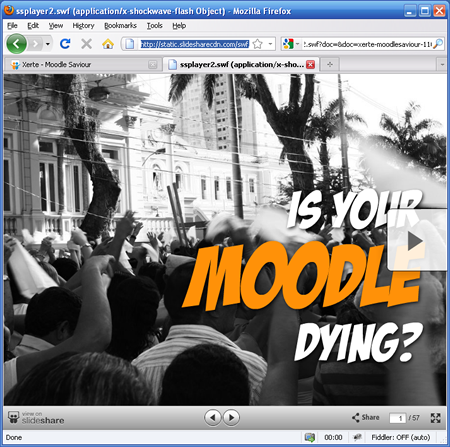Screen dimensions: 450x447
Task: Enter fullscreen with the expand icon
Action: point(435,418)
